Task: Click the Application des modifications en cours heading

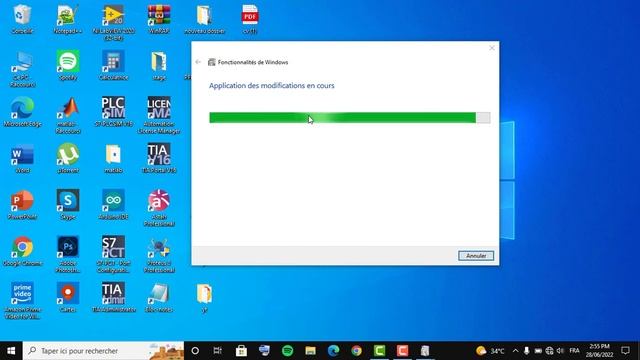Action: pos(271,86)
